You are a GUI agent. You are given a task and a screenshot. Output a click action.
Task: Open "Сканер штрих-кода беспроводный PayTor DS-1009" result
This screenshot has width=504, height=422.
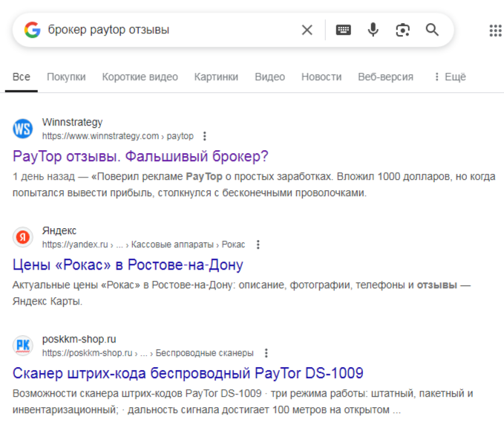coord(188,374)
